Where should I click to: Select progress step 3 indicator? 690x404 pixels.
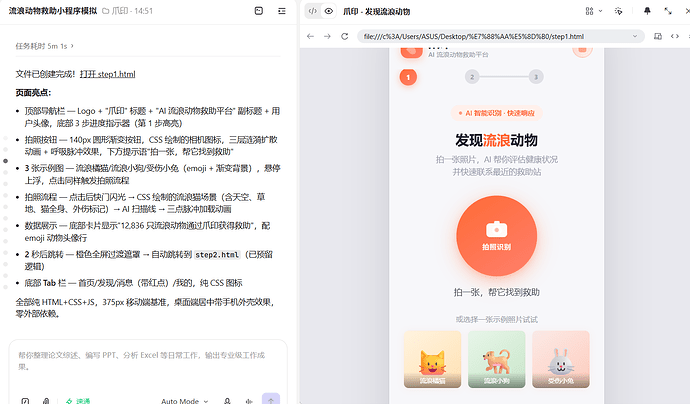(x=536, y=77)
